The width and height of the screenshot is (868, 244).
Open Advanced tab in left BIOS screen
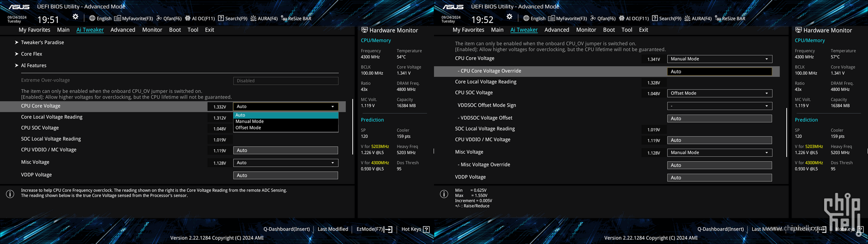[123, 30]
